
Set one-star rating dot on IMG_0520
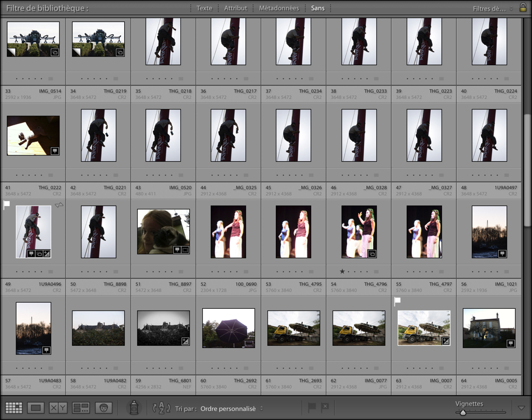[x=147, y=272]
